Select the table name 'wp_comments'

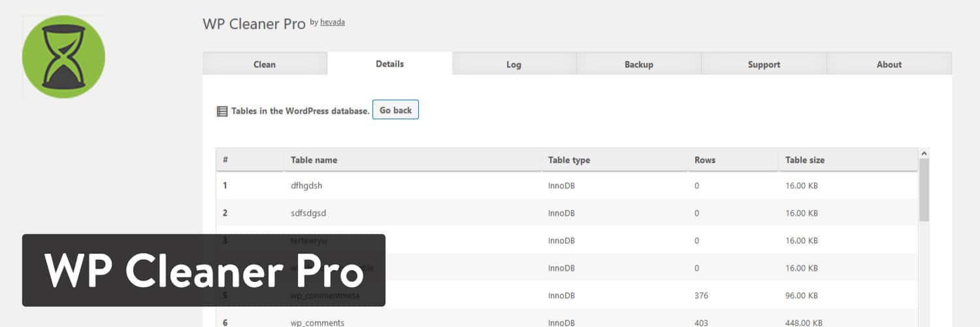pos(318,323)
